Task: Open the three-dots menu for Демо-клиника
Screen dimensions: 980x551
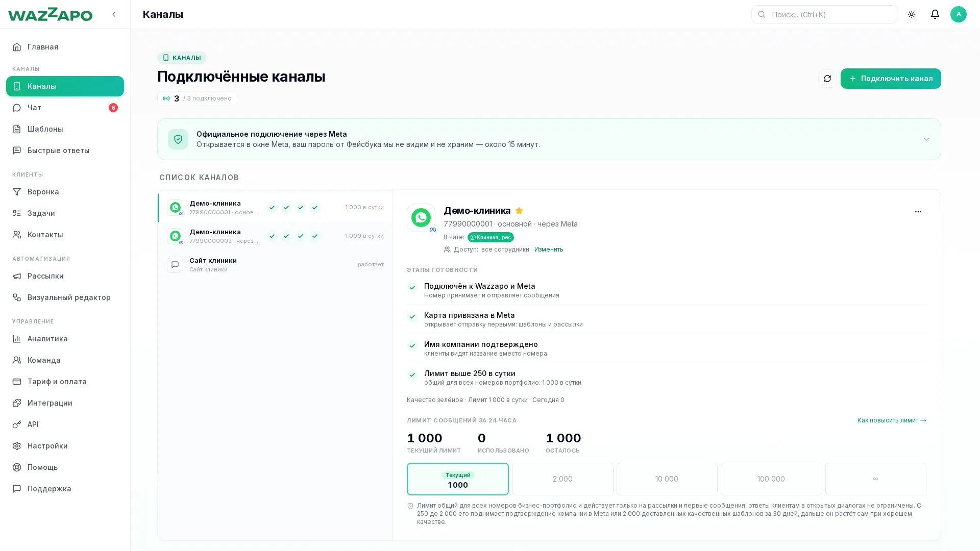Action: coord(918,212)
